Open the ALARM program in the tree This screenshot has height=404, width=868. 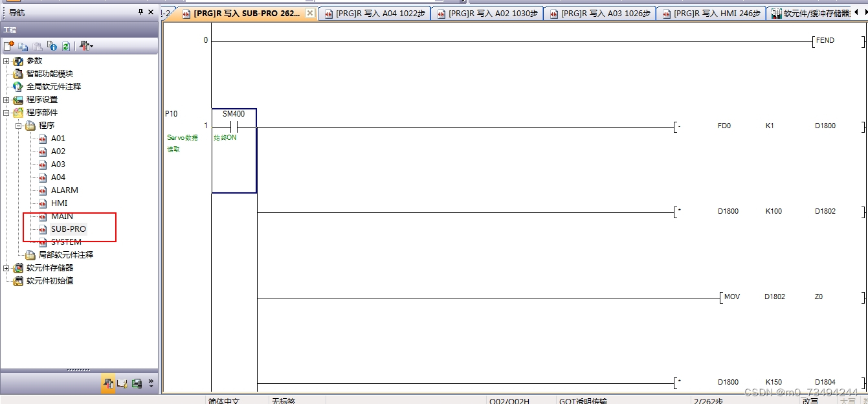(65, 190)
